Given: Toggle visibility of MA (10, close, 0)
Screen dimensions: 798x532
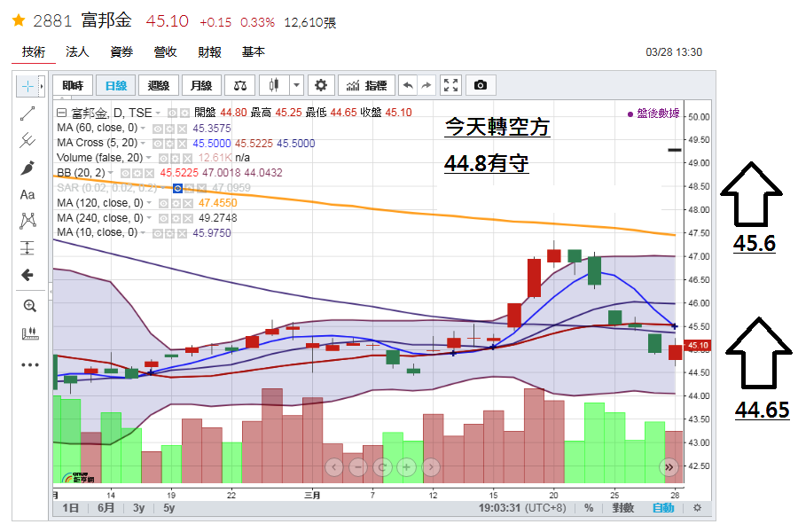Looking at the screenshot, I should 159,234.
